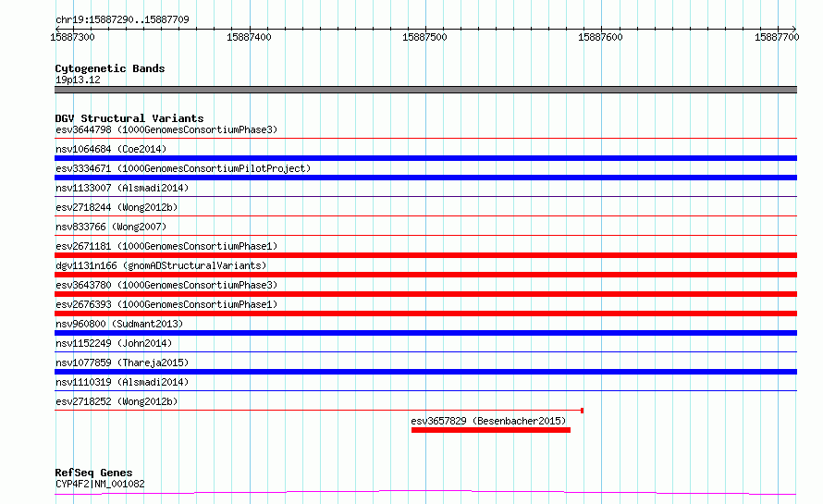Click ruler position 15887300
Screen dimensions: 823x504
(x=72, y=37)
